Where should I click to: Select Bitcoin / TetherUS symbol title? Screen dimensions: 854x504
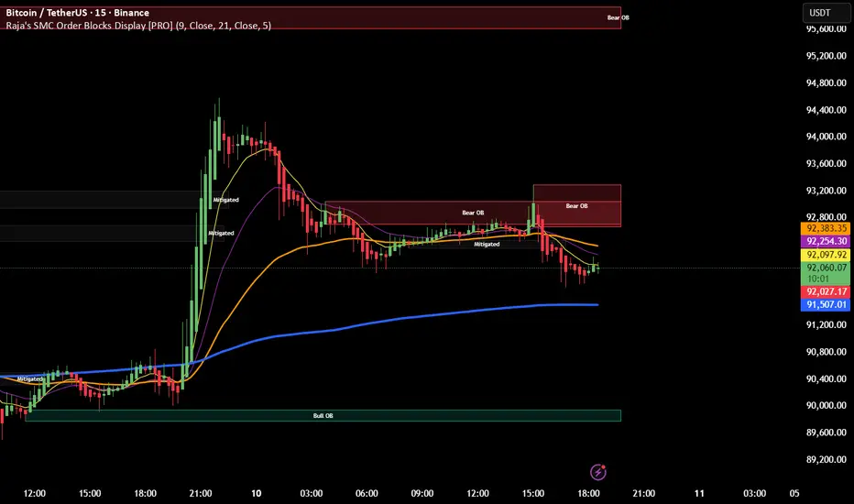(x=77, y=13)
